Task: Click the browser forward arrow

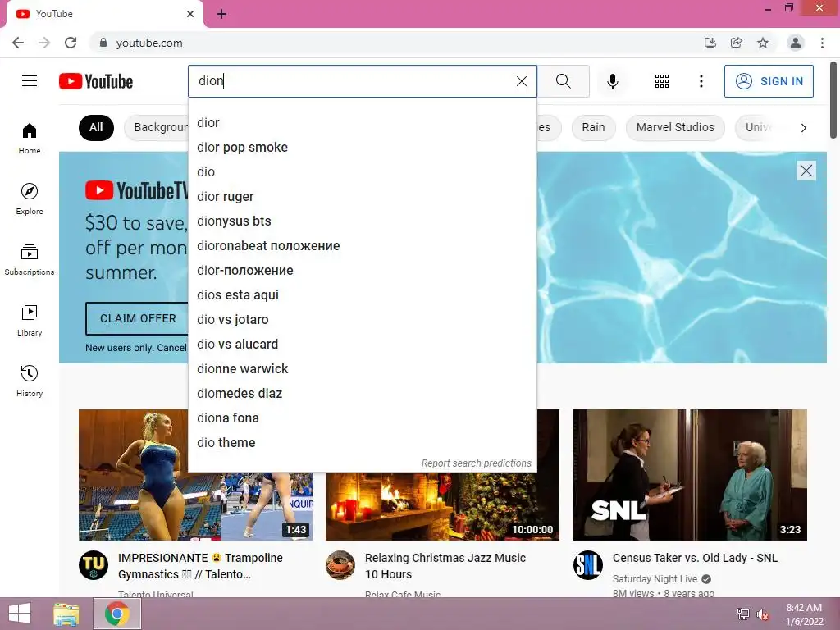Action: [x=44, y=43]
